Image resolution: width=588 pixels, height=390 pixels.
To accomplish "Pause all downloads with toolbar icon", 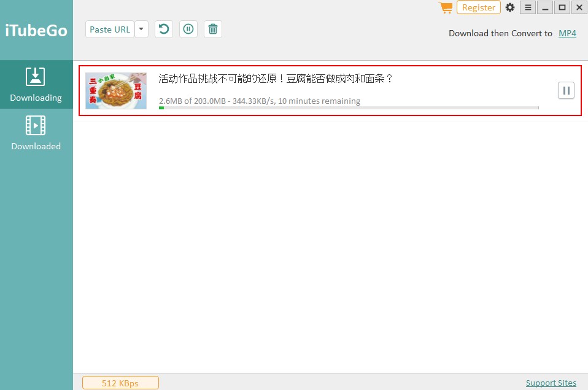I will pos(188,29).
